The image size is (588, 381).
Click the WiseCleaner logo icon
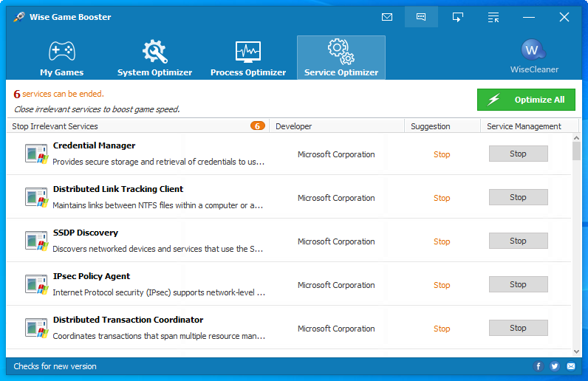point(533,50)
